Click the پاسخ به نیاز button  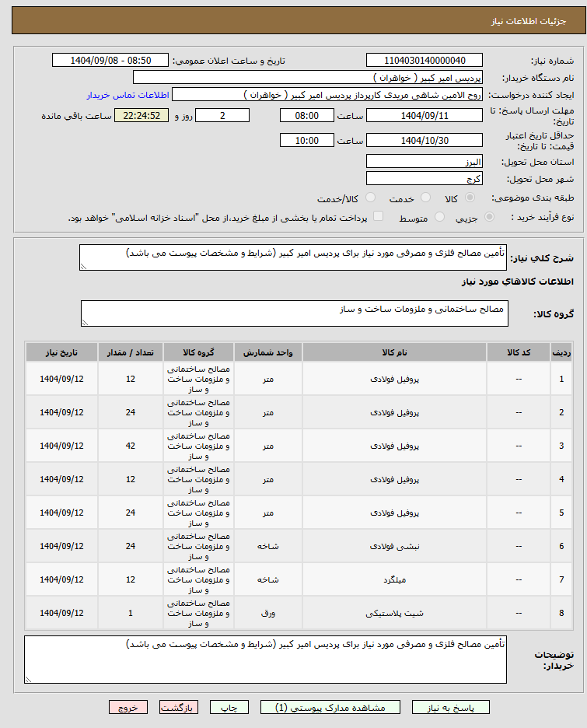pos(451,708)
